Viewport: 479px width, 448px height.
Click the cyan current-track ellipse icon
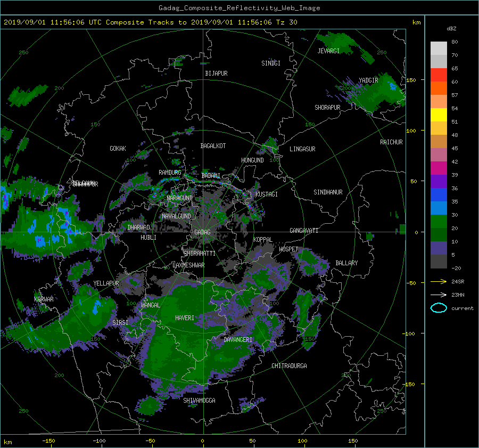(x=439, y=308)
